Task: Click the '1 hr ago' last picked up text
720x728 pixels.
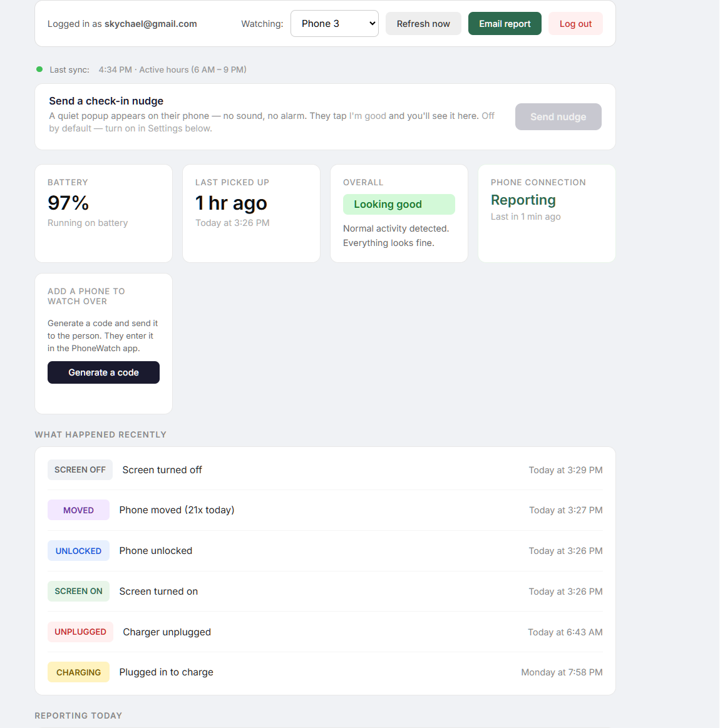Action: tap(231, 203)
